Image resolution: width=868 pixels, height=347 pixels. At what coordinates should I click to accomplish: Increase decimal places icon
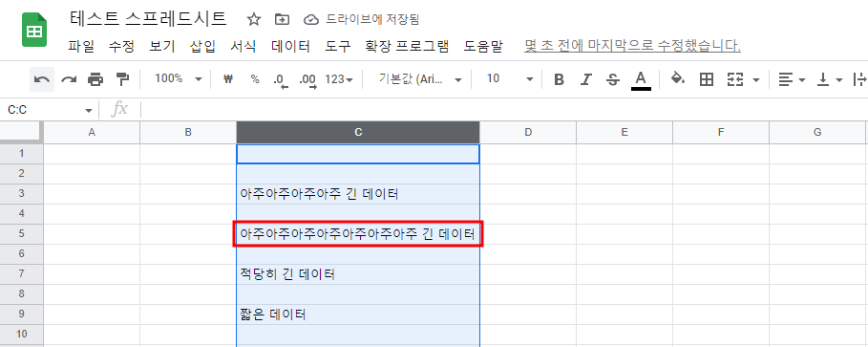tap(307, 80)
